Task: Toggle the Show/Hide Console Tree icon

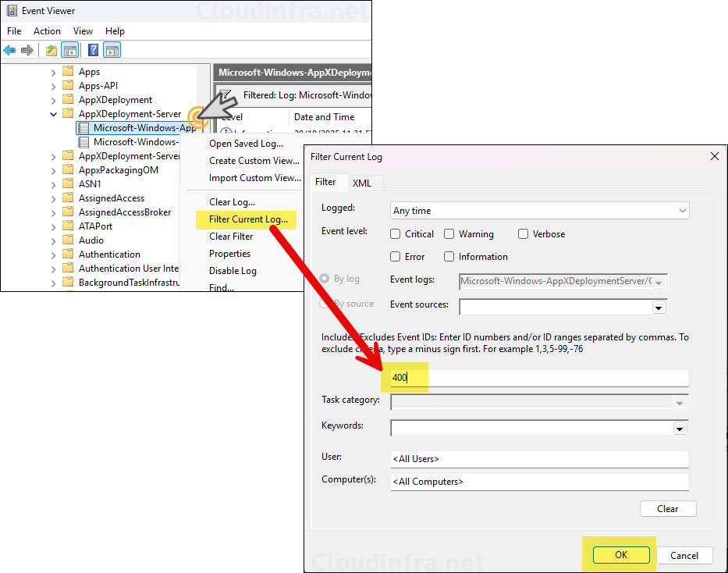Action: (69, 49)
